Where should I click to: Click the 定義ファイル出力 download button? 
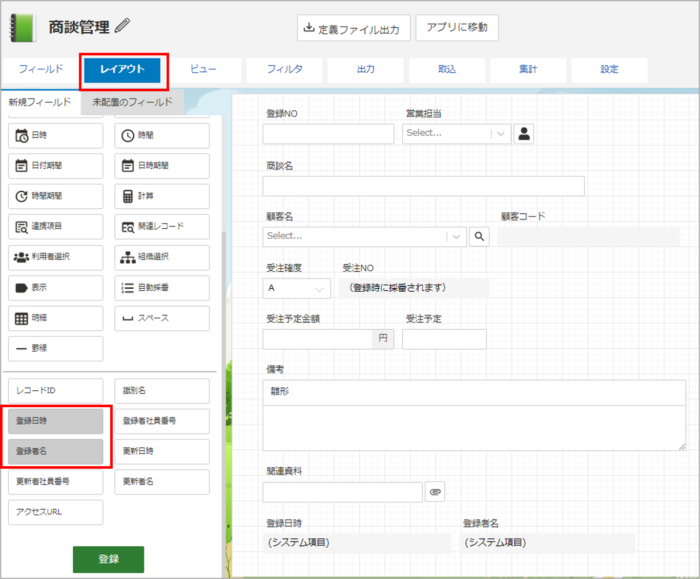(354, 28)
